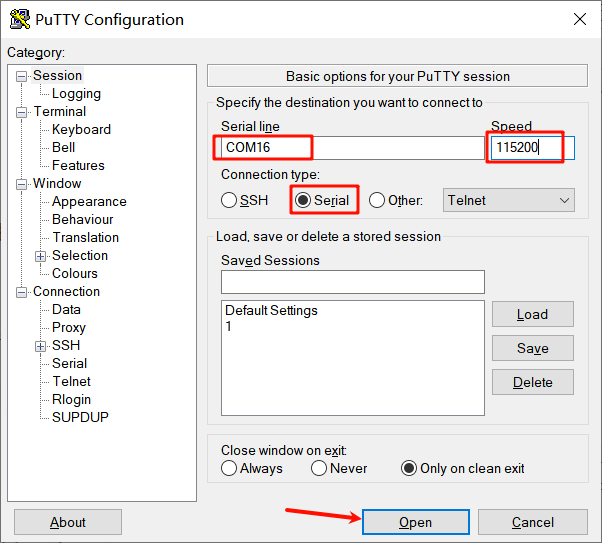Select the Serial connection type radio
The width and height of the screenshot is (602, 543).
click(x=303, y=200)
